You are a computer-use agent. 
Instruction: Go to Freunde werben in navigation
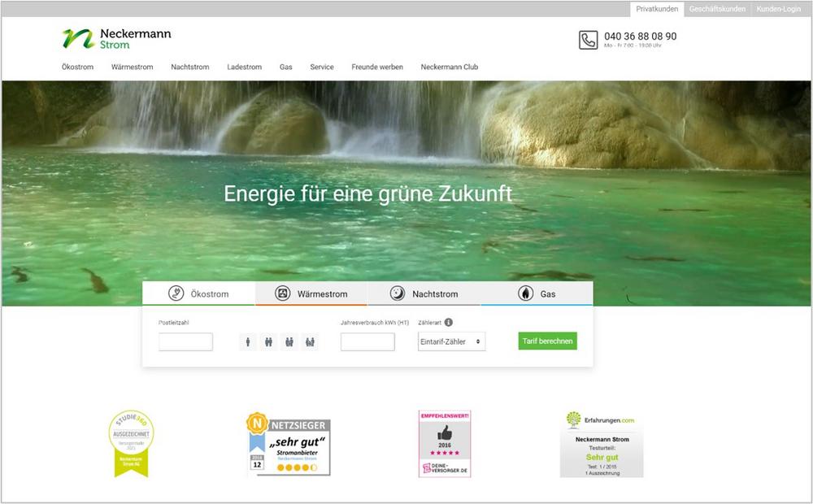[x=376, y=67]
